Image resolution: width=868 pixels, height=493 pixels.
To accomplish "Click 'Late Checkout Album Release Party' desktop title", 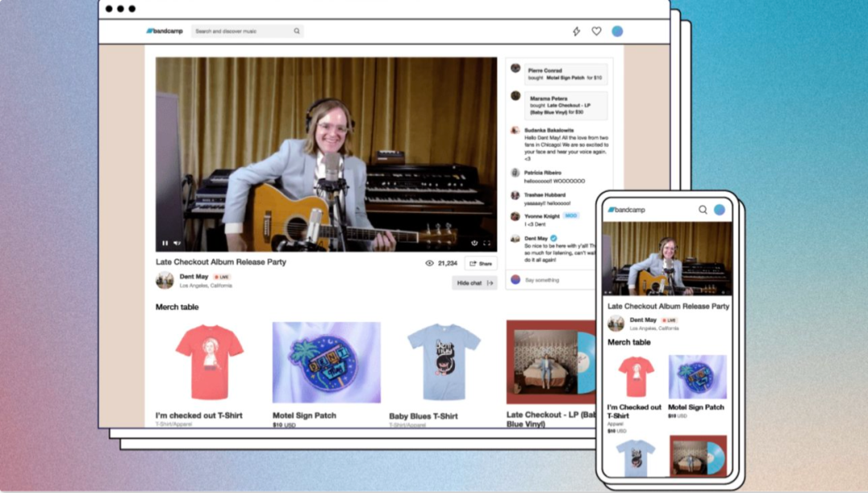I will click(x=221, y=262).
